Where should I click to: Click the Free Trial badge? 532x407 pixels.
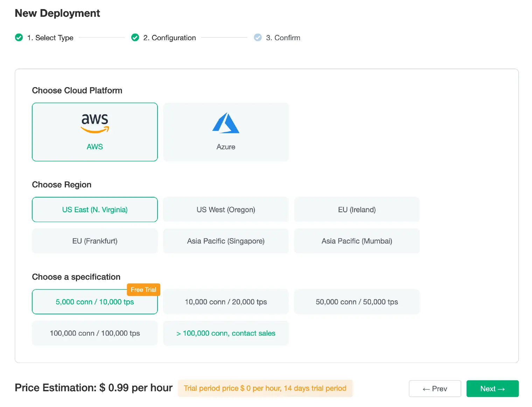pos(143,290)
